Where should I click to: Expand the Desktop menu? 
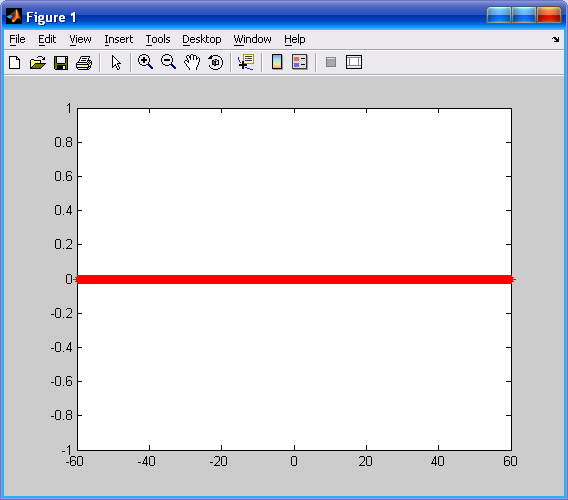tap(202, 39)
